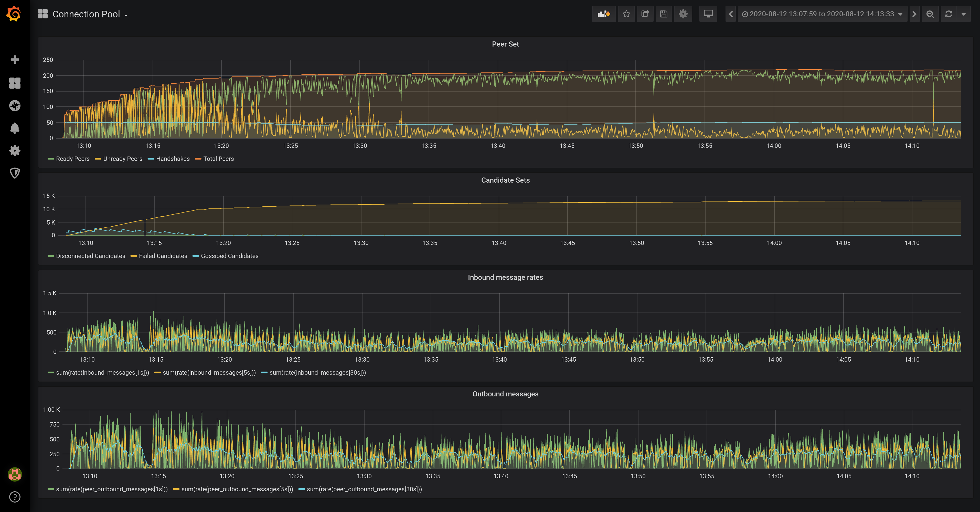This screenshot has height=512, width=980.
Task: Shift time range forward with right arrow
Action: point(914,14)
